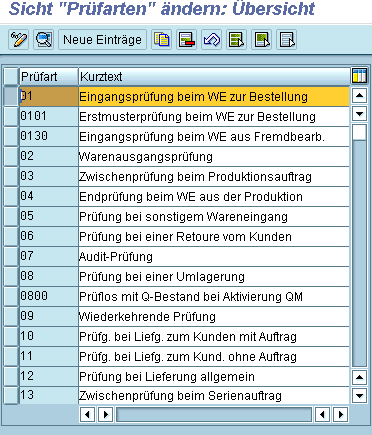Click the Select all entries icon
This screenshot has height=435, width=372.
(236, 40)
